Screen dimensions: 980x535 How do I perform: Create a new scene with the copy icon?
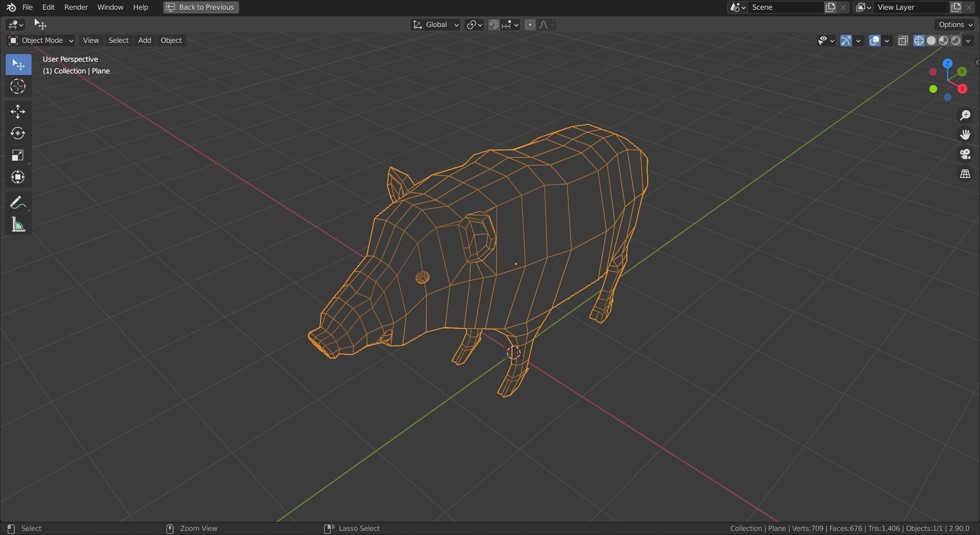pos(830,7)
